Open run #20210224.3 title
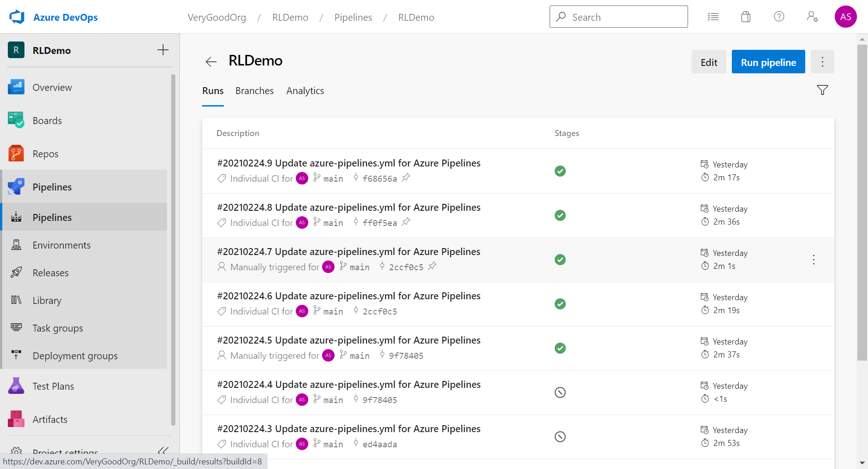 pyautogui.click(x=348, y=428)
